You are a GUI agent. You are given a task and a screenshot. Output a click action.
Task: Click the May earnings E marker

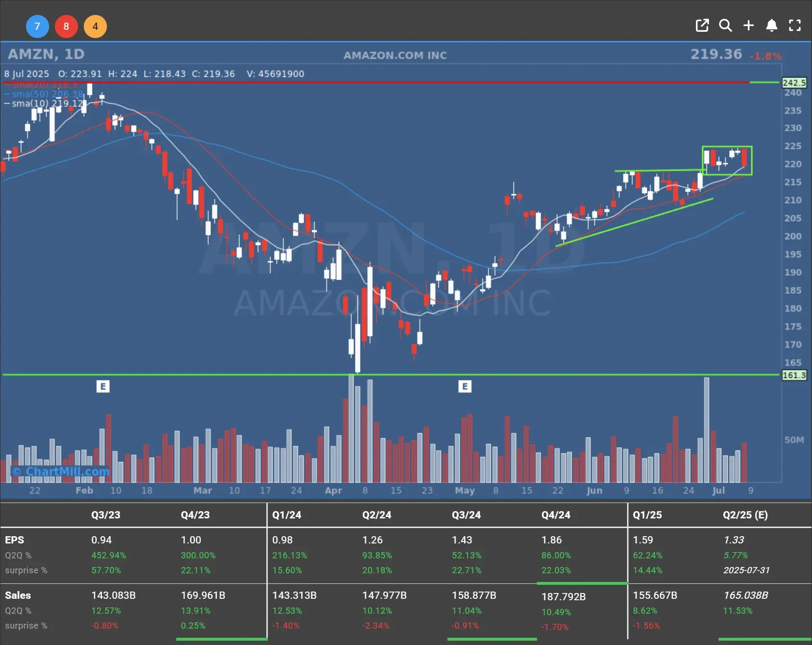coord(465,387)
